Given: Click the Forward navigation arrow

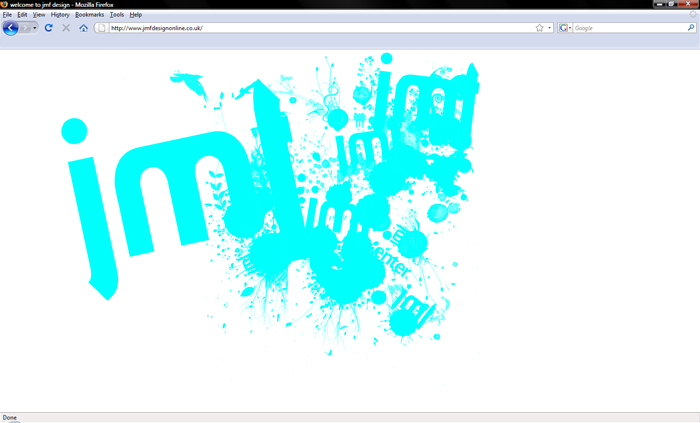Looking at the screenshot, I should pos(25,28).
